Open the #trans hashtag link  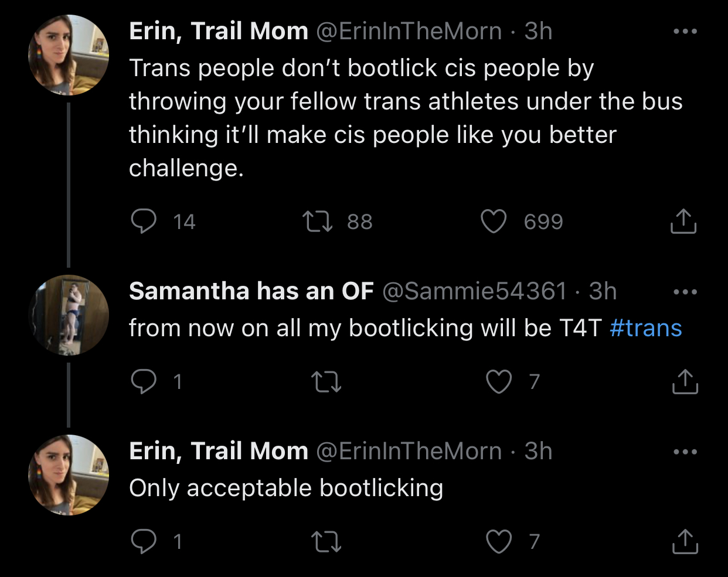click(x=645, y=328)
